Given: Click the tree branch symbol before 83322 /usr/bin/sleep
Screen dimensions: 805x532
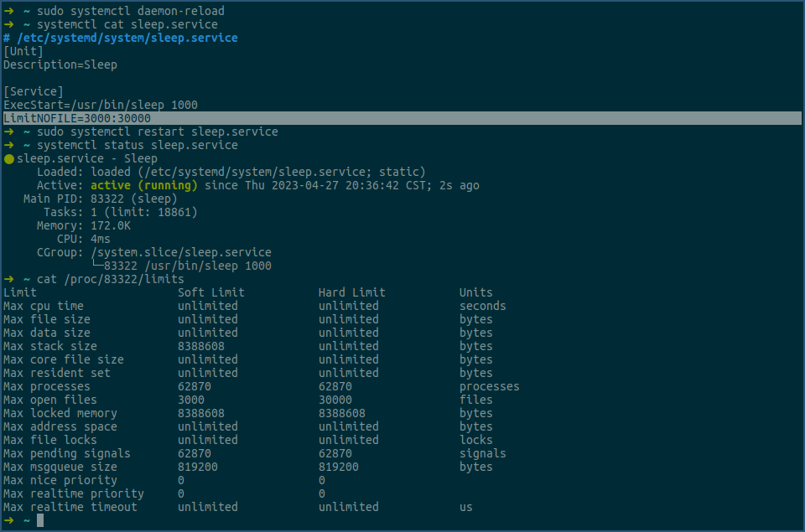Looking at the screenshot, I should [97, 266].
